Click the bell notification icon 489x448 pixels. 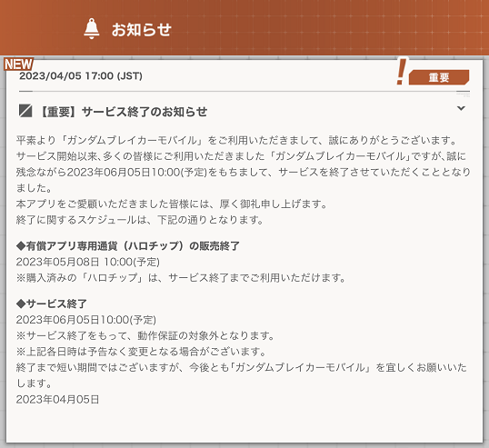[x=92, y=29]
